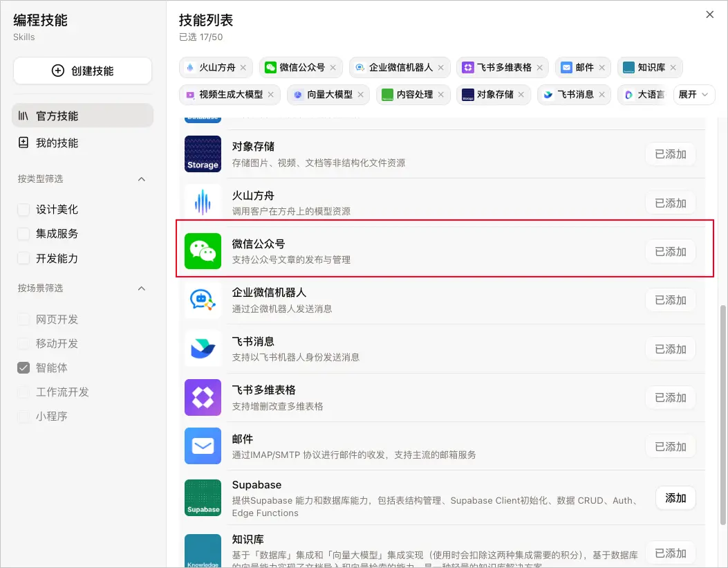The width and height of the screenshot is (728, 568).
Task: Close the skills dialog
Action: coord(709,15)
